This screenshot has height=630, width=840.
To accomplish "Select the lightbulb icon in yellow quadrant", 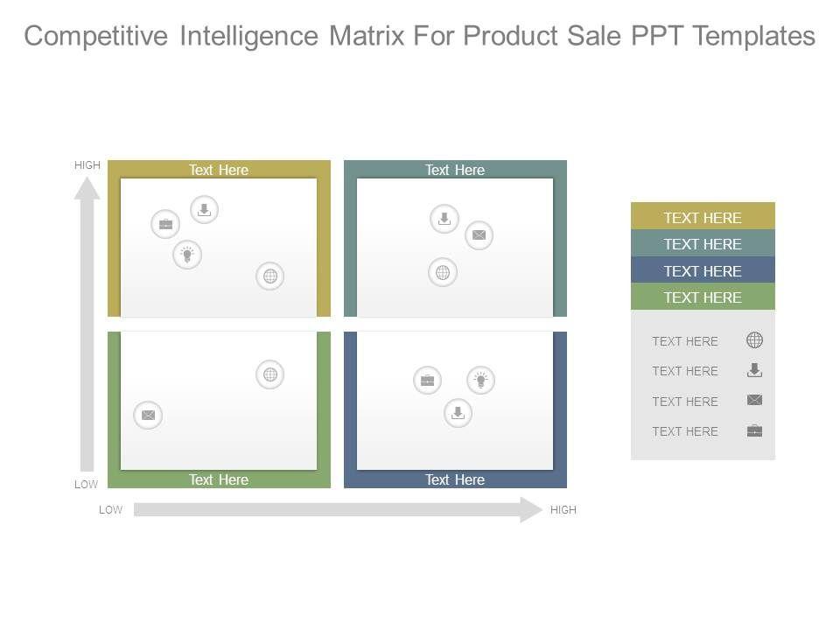I will pos(187,255).
